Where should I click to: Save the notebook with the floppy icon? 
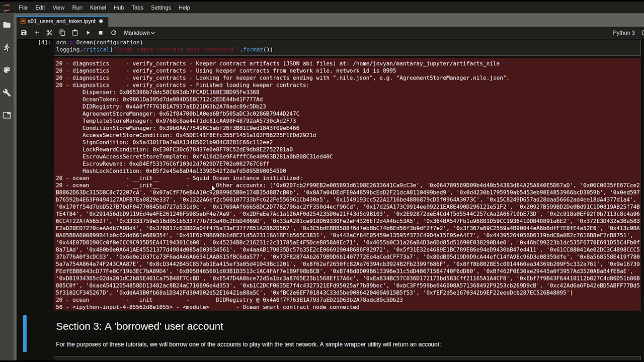click(24, 33)
